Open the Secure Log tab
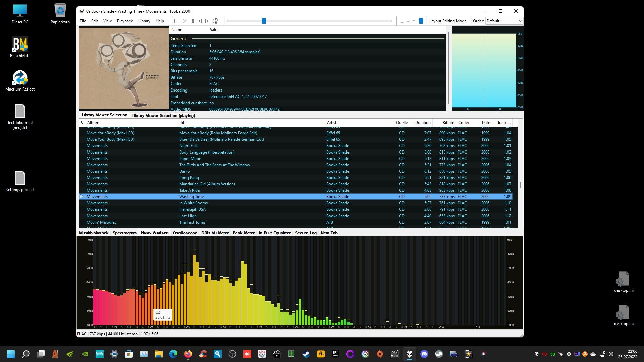Viewport: 644px width, 362px height. point(306,233)
